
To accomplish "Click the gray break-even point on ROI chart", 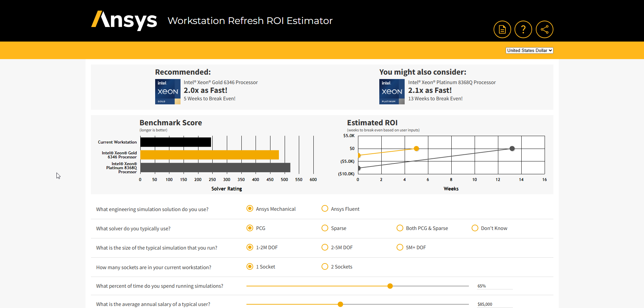I will tap(512, 149).
